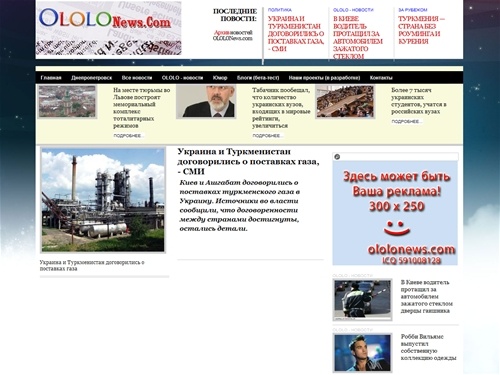Click Подробнее under Табачник story

pyautogui.click(x=267, y=136)
